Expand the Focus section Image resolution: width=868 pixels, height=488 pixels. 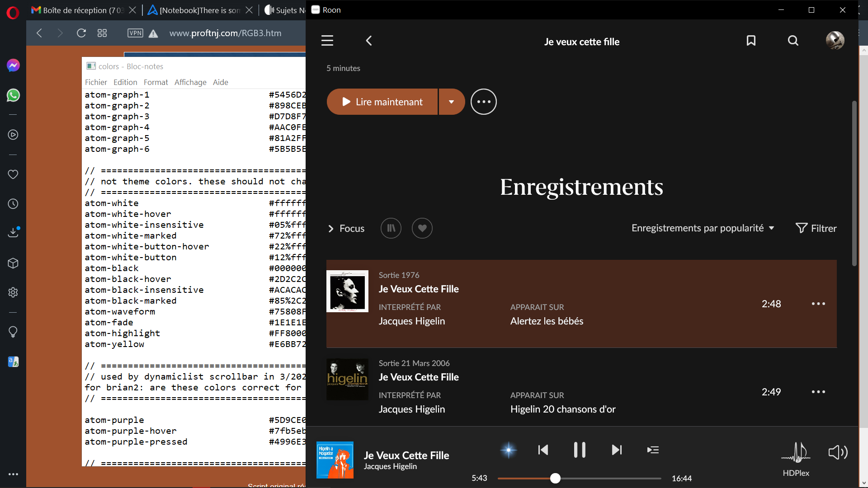(x=346, y=229)
